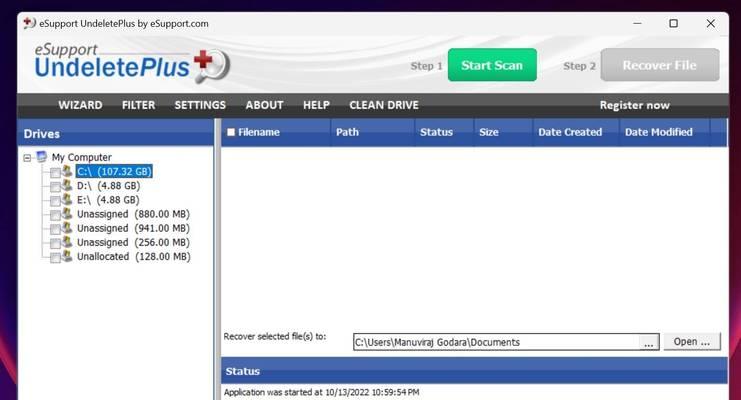
Task: Click the Recover File button
Action: point(660,65)
